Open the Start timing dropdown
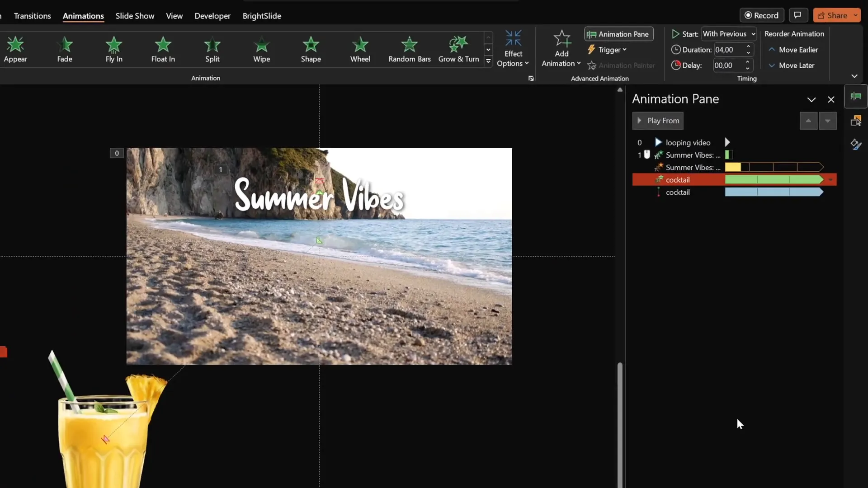This screenshot has height=488, width=868. coord(728,34)
